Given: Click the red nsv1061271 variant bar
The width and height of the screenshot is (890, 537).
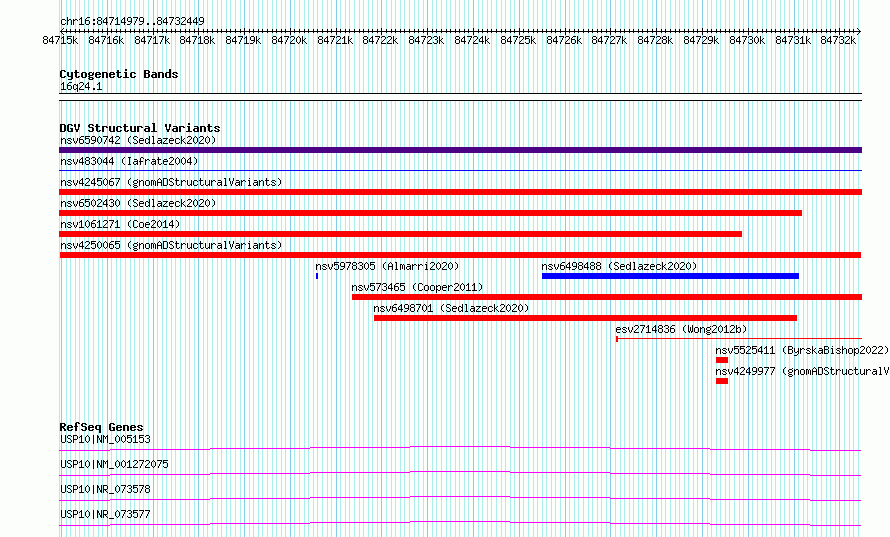Looking at the screenshot, I should click(x=400, y=234).
